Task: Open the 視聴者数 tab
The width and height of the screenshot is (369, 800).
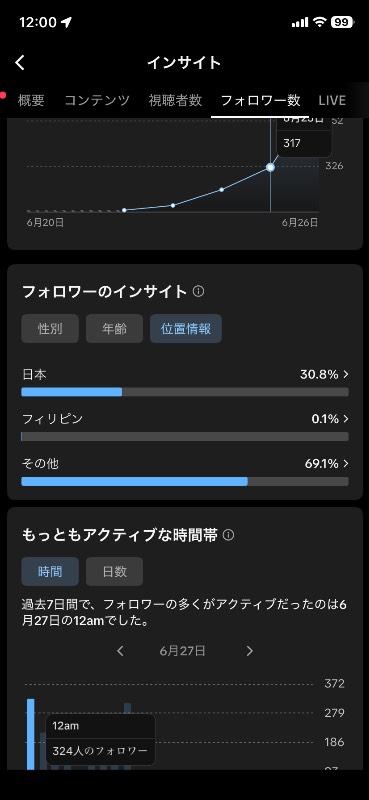Action: [175, 100]
